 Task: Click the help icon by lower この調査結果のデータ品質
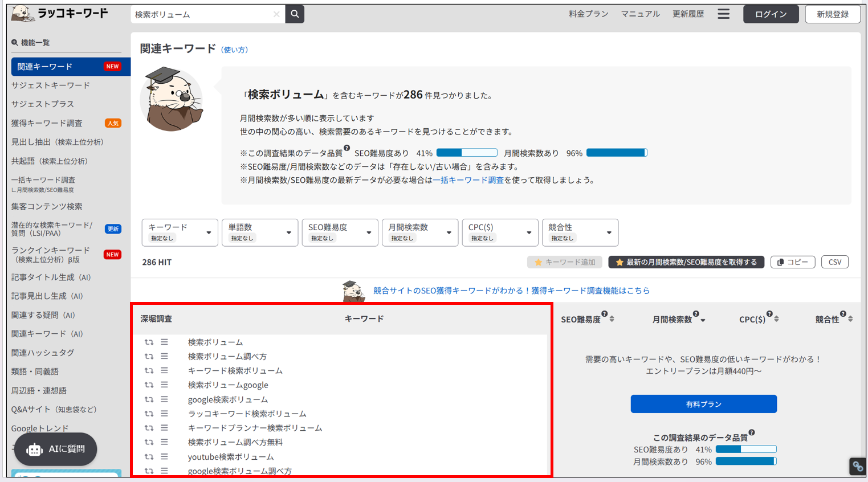coord(752,433)
